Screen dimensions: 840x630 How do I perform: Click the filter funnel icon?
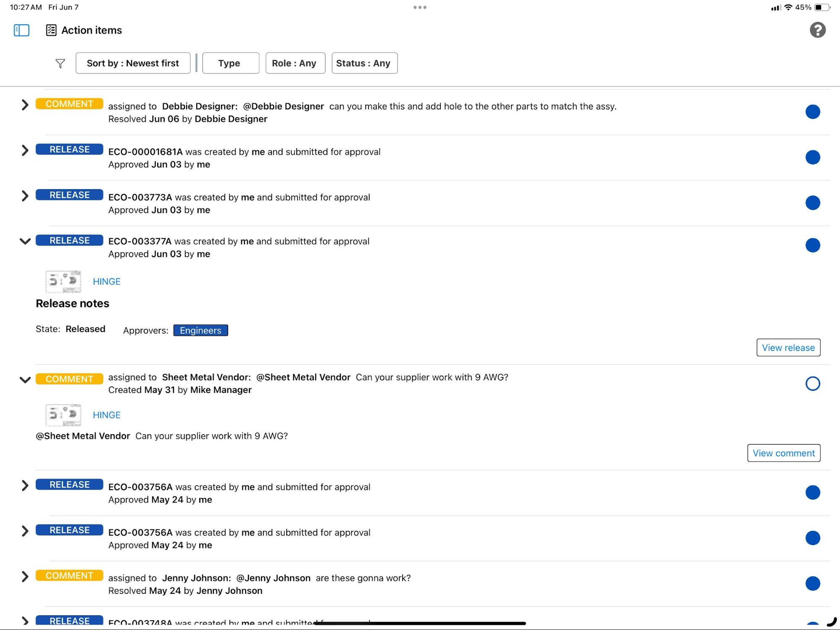coord(60,62)
